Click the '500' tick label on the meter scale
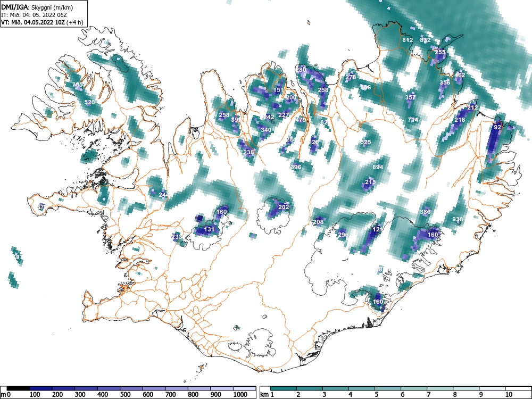 pyautogui.click(x=125, y=395)
